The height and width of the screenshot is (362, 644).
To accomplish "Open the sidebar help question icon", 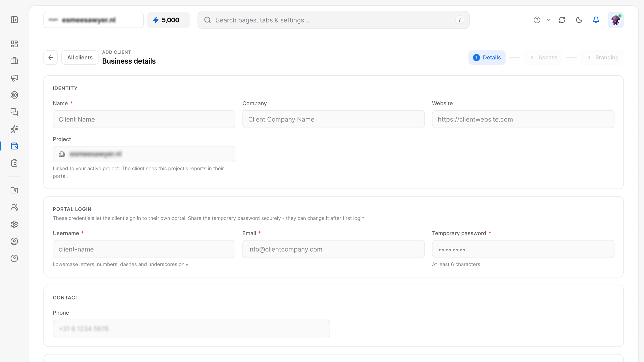I will pyautogui.click(x=14, y=259).
